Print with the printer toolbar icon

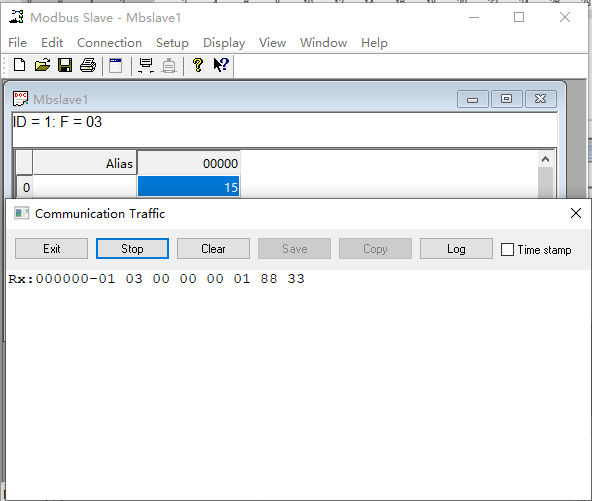point(88,65)
